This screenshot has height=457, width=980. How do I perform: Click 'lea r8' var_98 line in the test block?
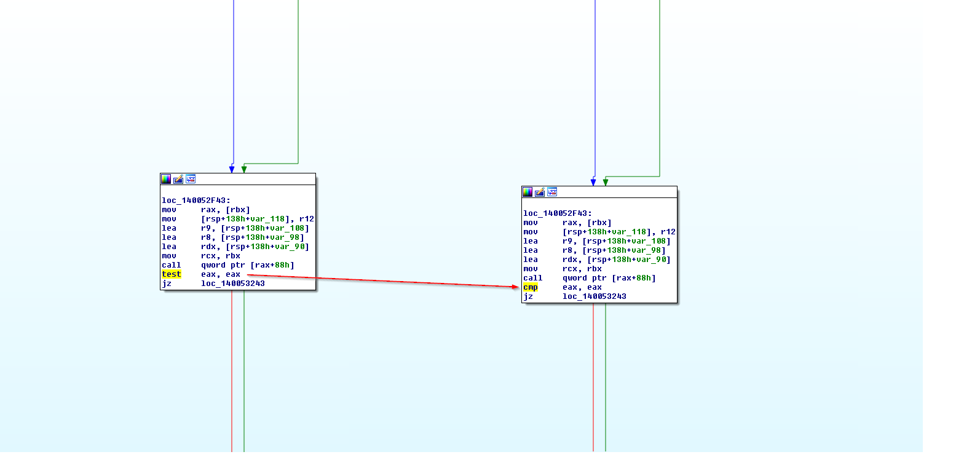click(233, 237)
